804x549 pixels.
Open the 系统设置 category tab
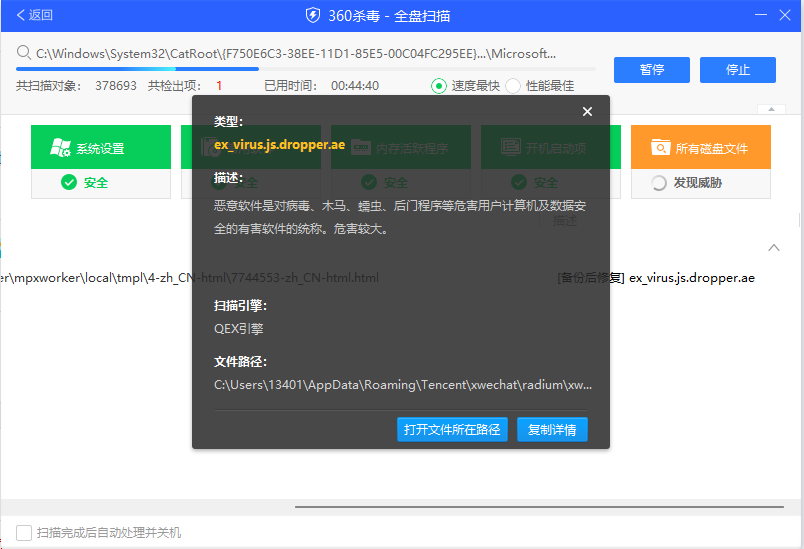(101, 148)
